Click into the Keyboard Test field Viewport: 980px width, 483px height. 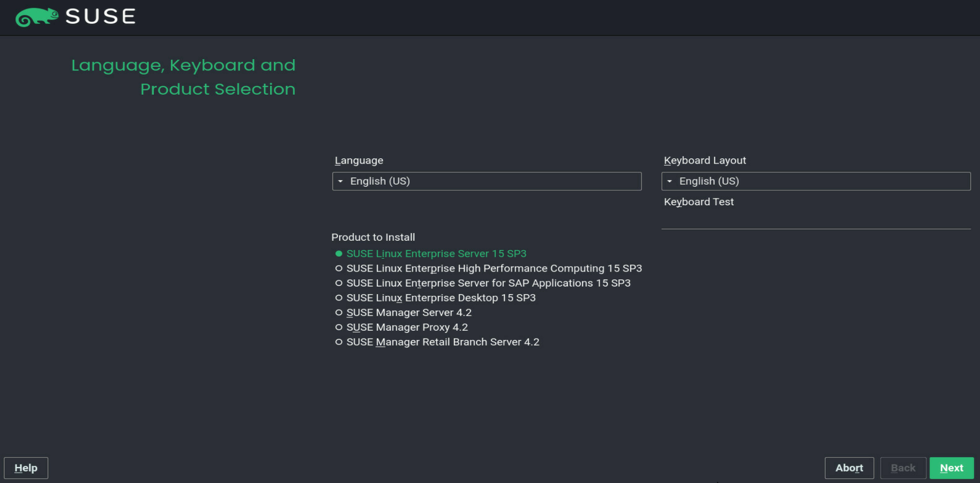pyautogui.click(x=816, y=220)
